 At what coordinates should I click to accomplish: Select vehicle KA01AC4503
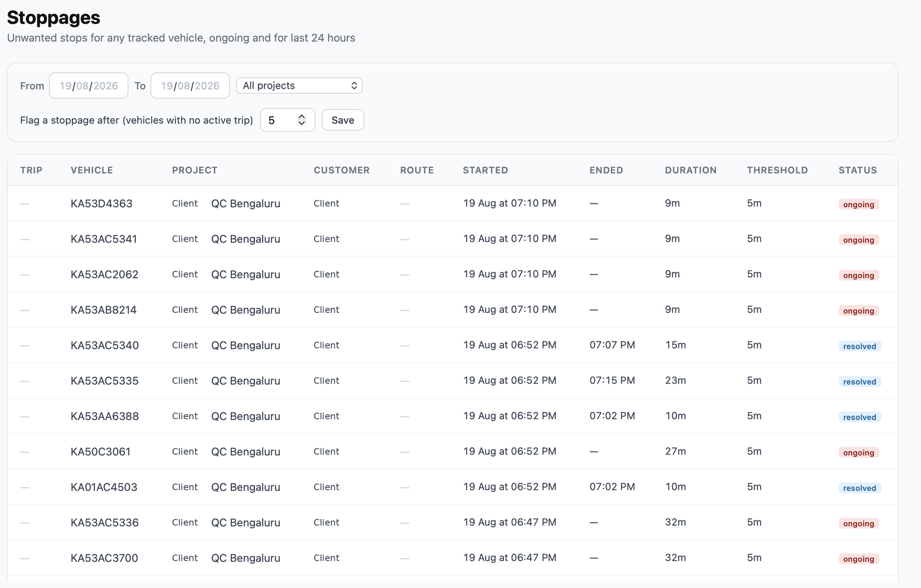pos(104,487)
